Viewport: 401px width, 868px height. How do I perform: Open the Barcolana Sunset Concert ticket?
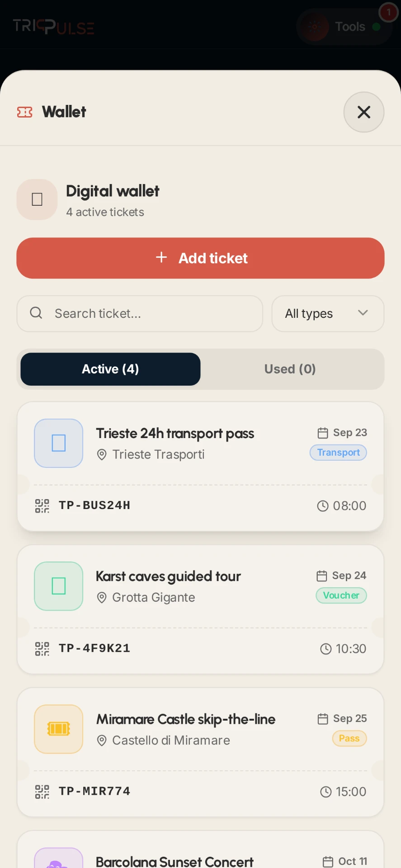coord(200,849)
